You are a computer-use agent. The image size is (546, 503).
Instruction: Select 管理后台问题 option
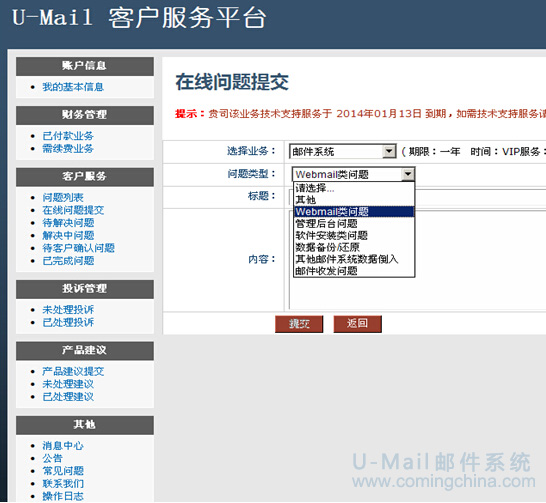(x=354, y=223)
